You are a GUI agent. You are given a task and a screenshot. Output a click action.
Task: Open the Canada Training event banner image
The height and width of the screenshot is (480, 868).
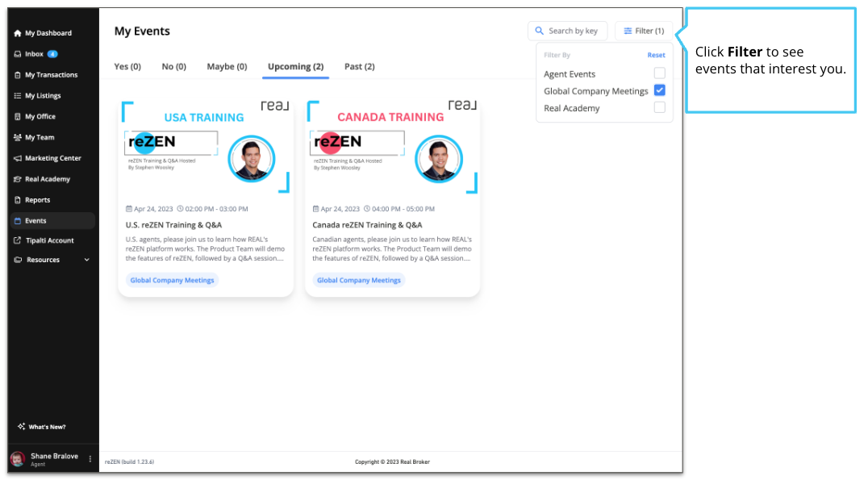coord(393,148)
